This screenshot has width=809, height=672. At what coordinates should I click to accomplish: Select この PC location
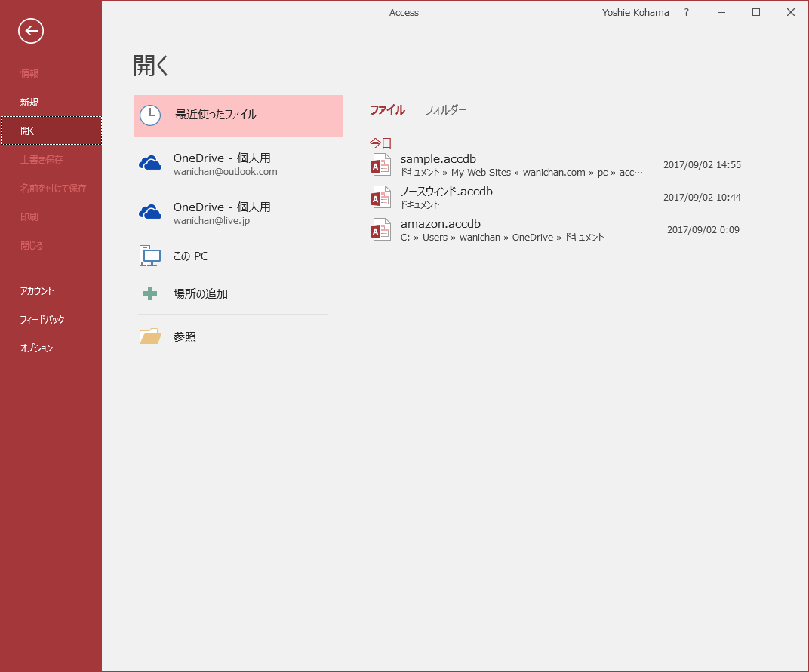pyautogui.click(x=238, y=256)
